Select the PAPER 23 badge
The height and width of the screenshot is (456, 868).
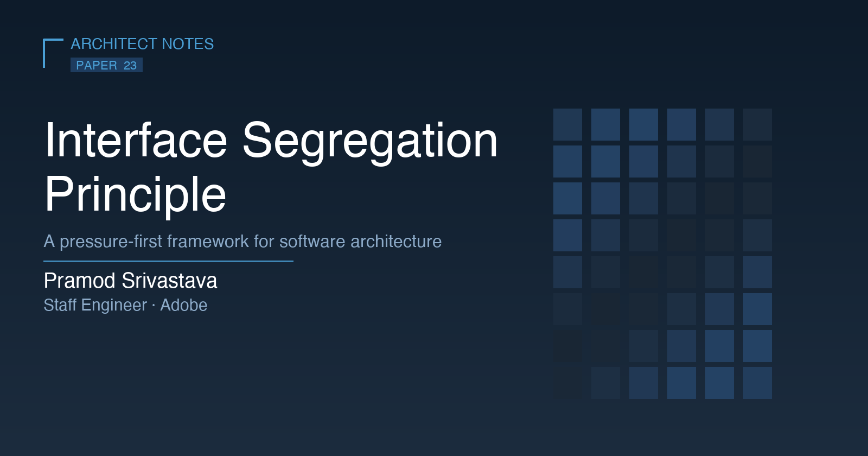point(106,65)
